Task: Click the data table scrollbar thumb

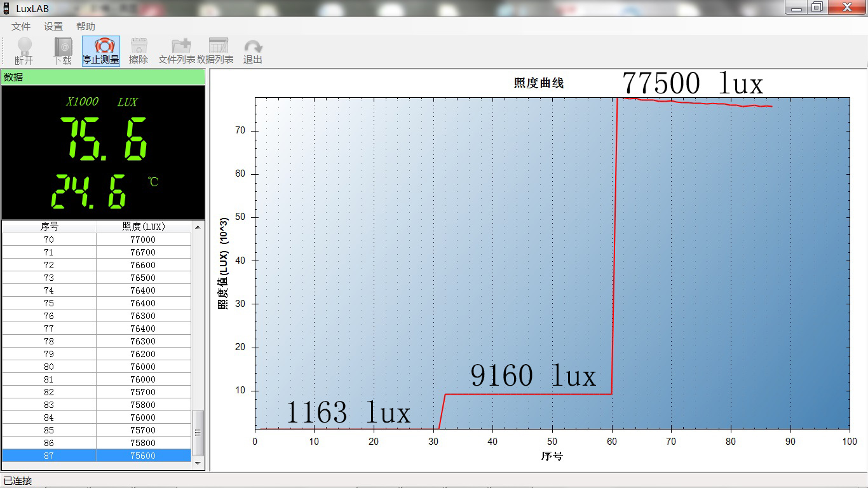Action: (x=198, y=433)
